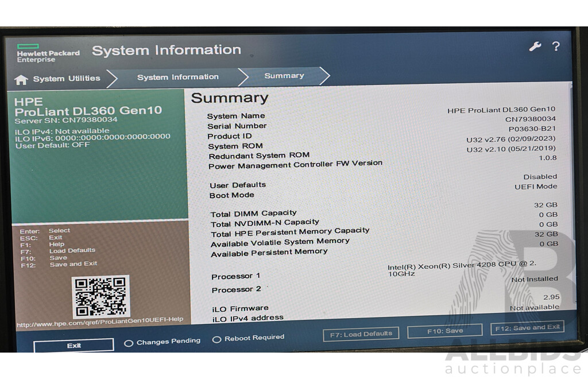Select Available Persistent Memory label
The width and height of the screenshot is (588, 379).
point(269,253)
